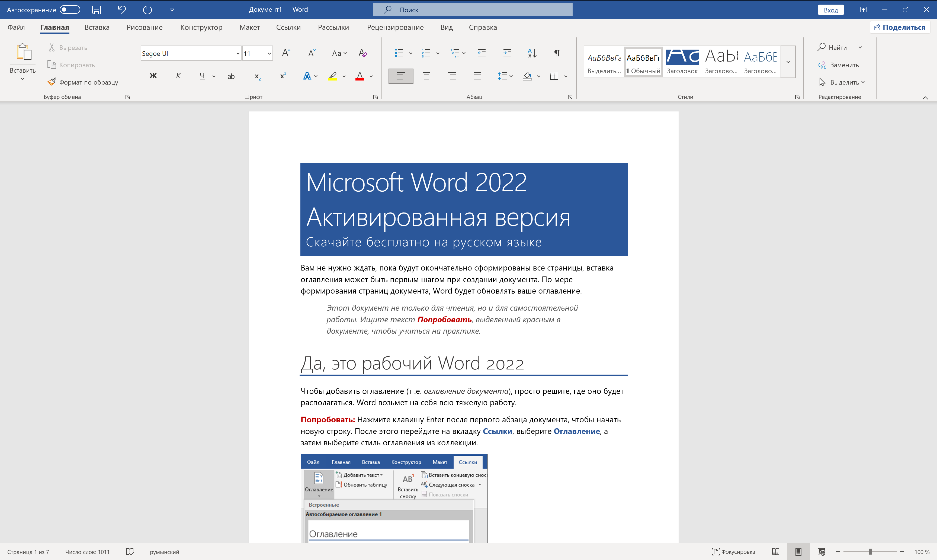The width and height of the screenshot is (937, 560).
Task: Open the font size dropdown
Action: click(269, 53)
